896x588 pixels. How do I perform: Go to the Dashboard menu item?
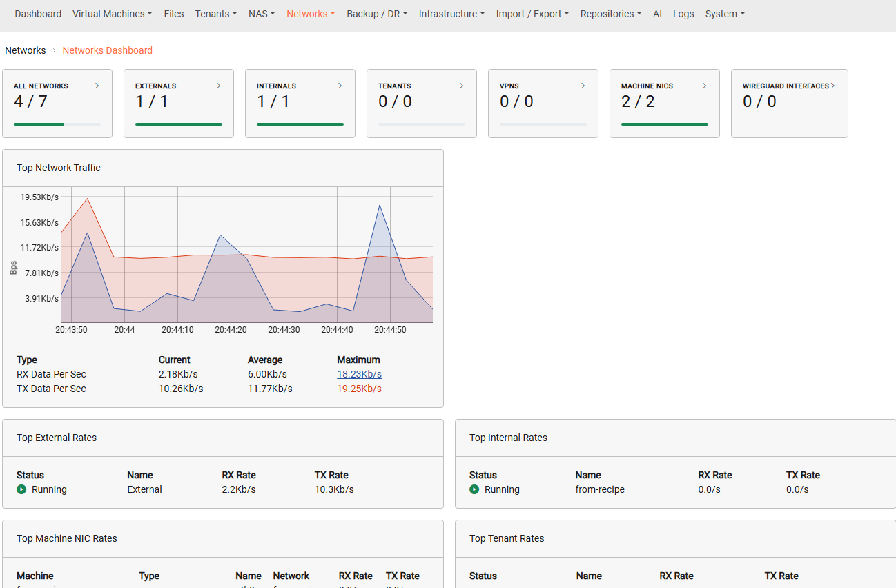(x=38, y=14)
